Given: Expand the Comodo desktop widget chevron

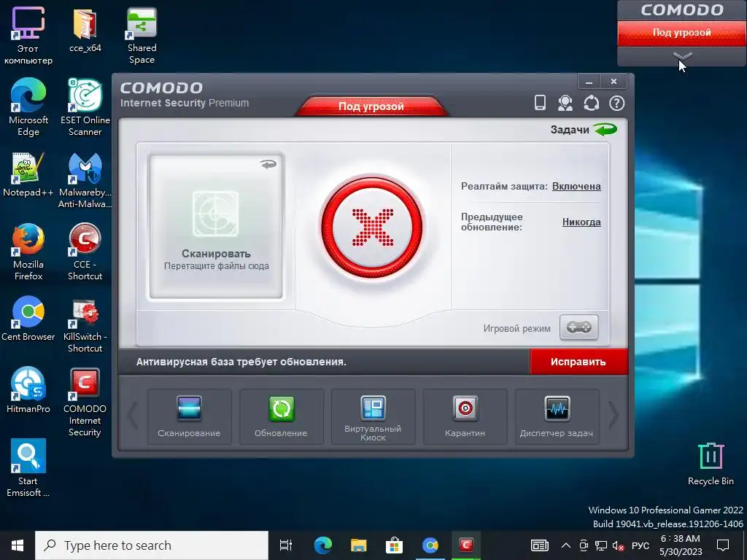Looking at the screenshot, I should (x=682, y=57).
